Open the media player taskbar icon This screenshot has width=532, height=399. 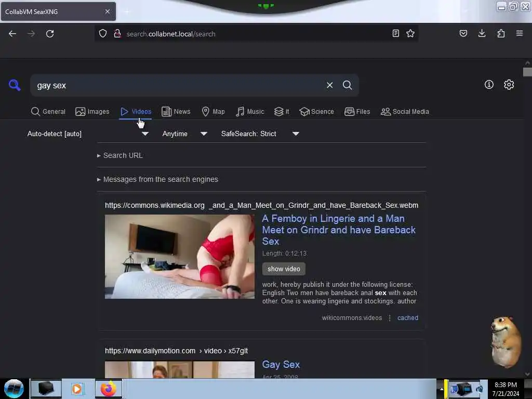(77, 389)
